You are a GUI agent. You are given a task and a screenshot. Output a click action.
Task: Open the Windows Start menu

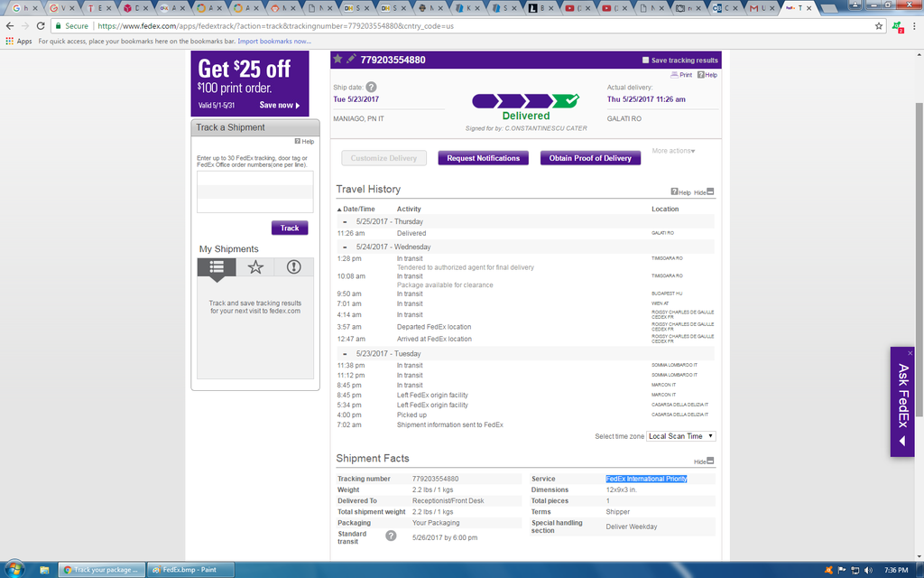click(x=14, y=569)
